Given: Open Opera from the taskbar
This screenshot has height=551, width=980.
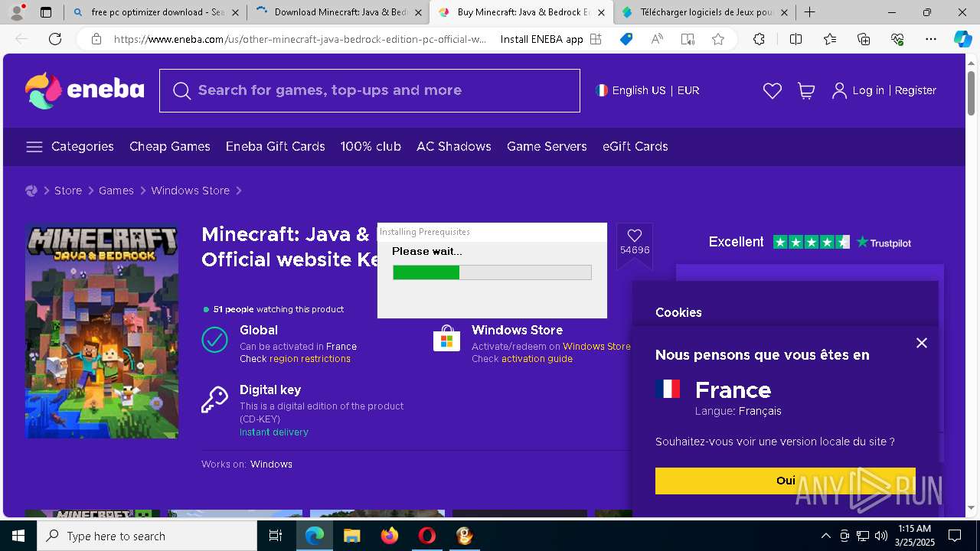Looking at the screenshot, I should pos(427,536).
